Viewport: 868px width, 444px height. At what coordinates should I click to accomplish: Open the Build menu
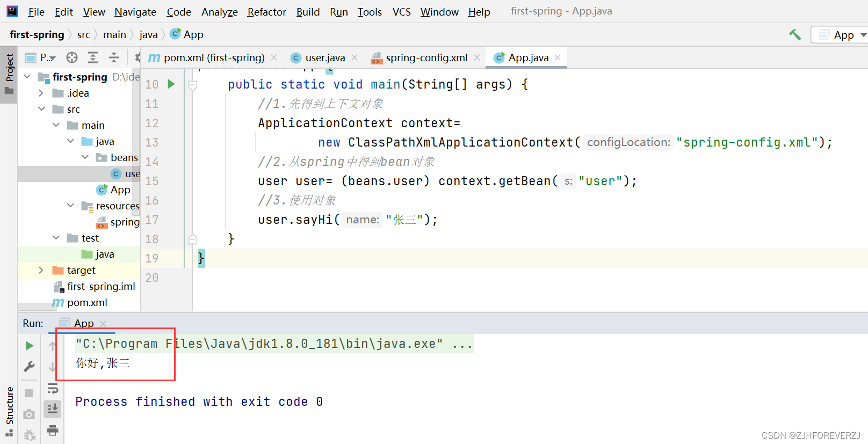click(308, 12)
